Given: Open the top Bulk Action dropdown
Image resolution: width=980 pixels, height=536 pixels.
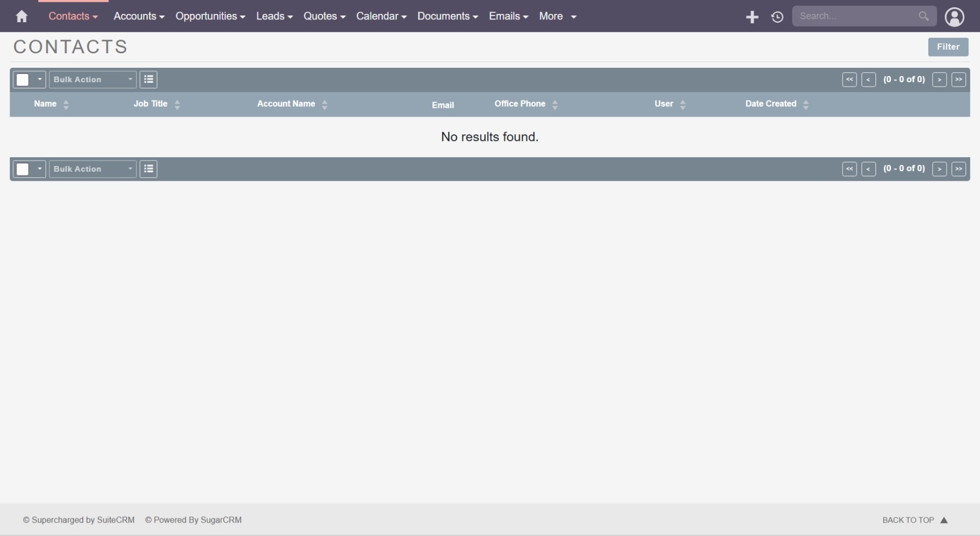Looking at the screenshot, I should 92,79.
